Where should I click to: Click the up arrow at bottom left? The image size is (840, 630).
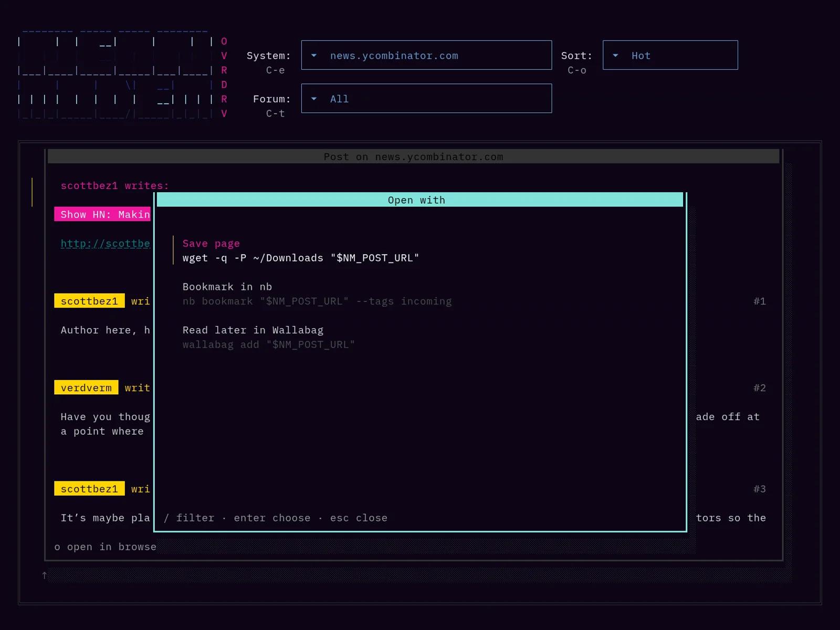(x=45, y=575)
